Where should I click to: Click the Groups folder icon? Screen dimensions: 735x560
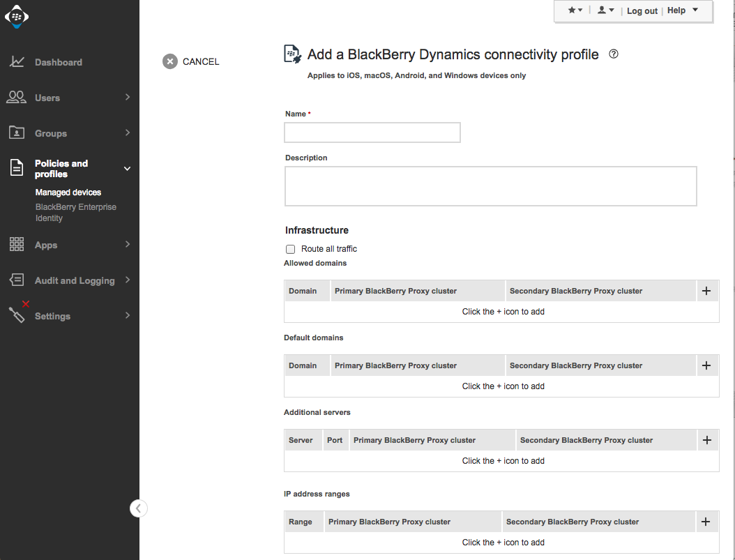pyautogui.click(x=17, y=133)
